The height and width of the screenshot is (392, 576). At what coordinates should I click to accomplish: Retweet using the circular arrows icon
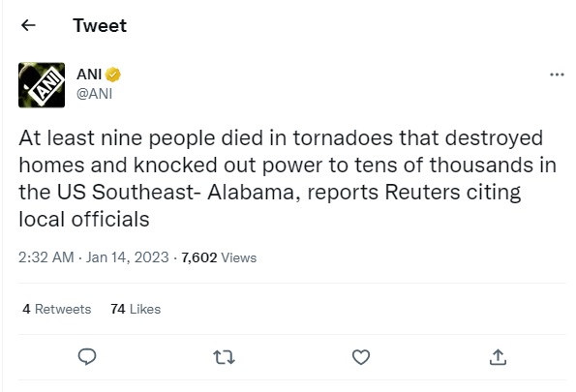[224, 357]
